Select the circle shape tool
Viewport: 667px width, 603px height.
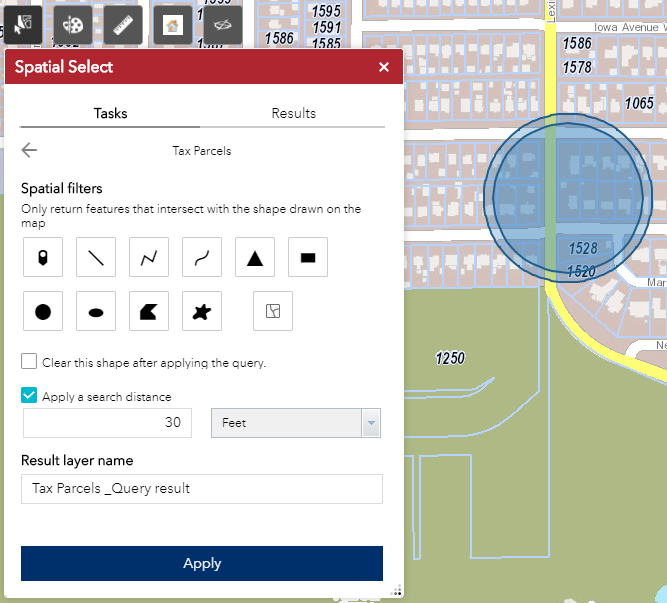pos(43,311)
